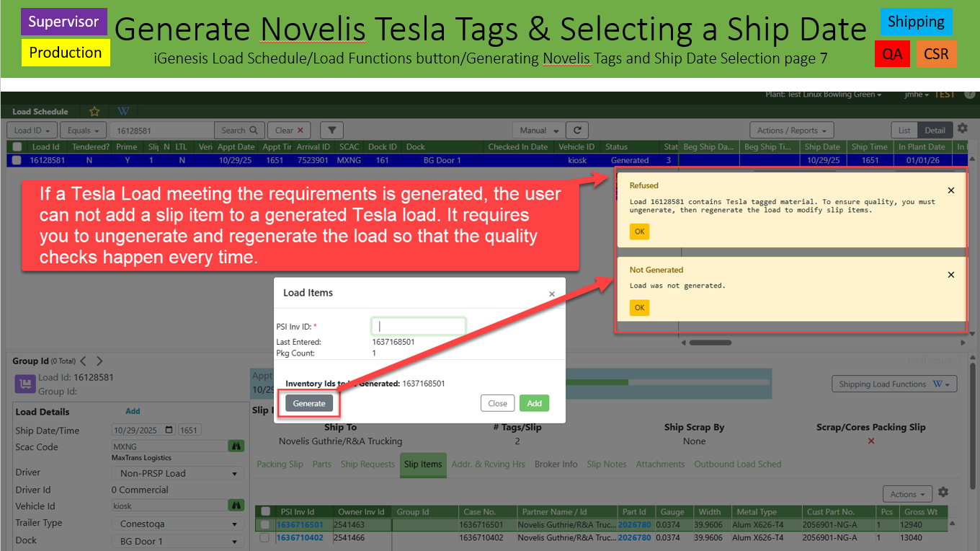This screenshot has width=980, height=551.
Task: Click the purple load cart icon
Action: coord(25,384)
